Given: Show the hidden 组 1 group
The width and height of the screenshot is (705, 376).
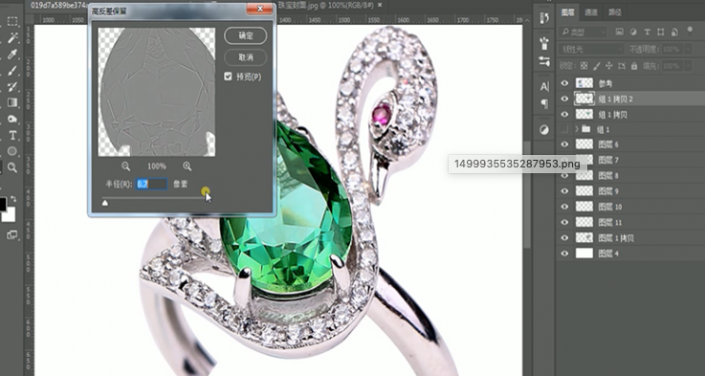Looking at the screenshot, I should coord(565,130).
